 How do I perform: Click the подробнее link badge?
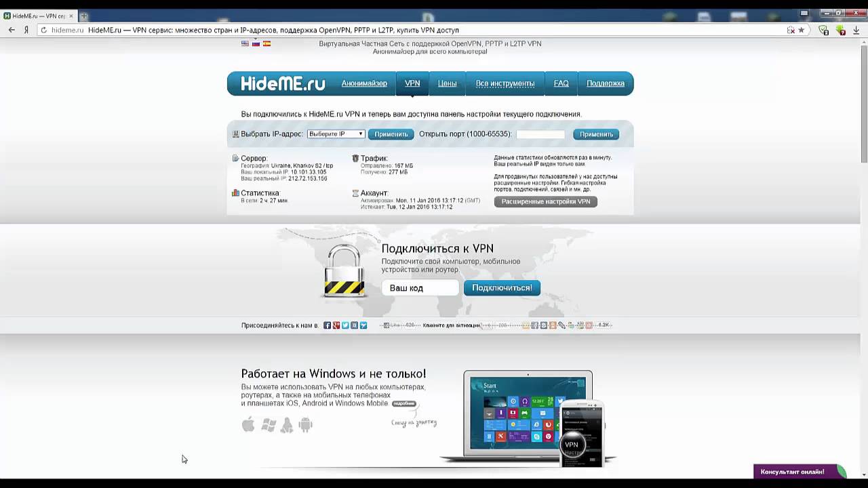(x=403, y=403)
